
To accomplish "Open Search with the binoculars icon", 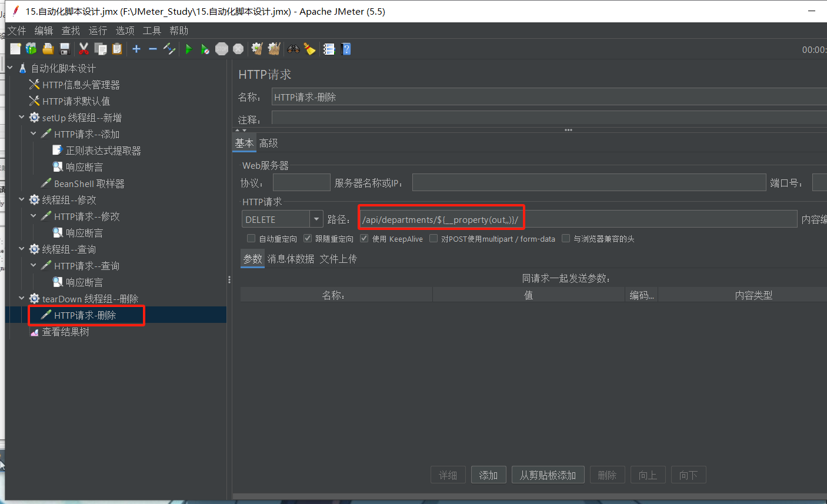I will pyautogui.click(x=293, y=49).
